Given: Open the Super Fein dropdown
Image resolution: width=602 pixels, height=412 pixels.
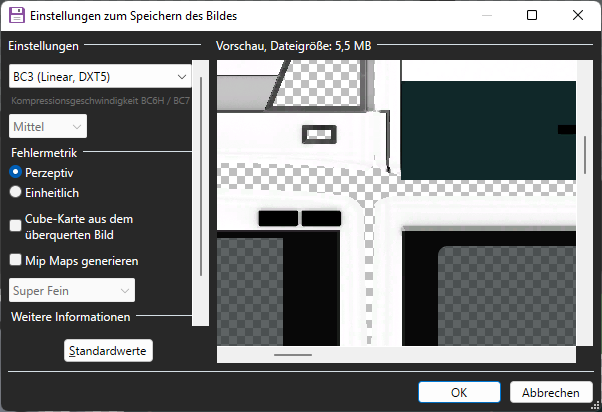Looking at the screenshot, I should (72, 290).
